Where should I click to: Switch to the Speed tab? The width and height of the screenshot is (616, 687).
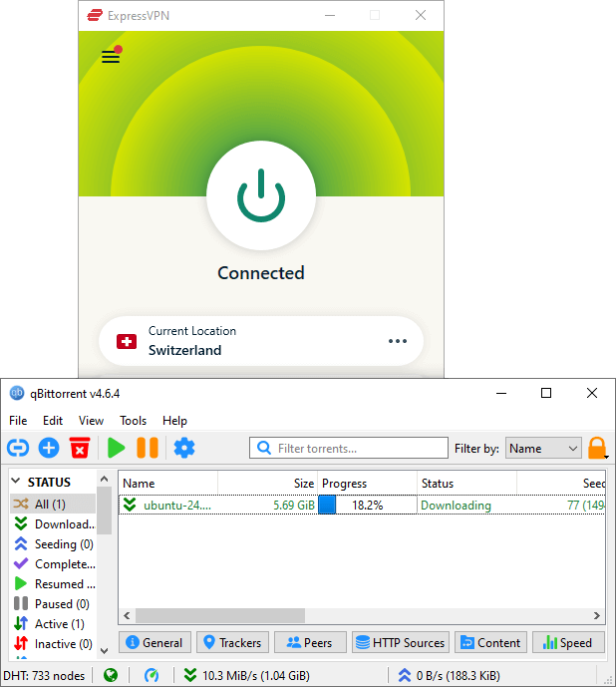pyautogui.click(x=568, y=643)
